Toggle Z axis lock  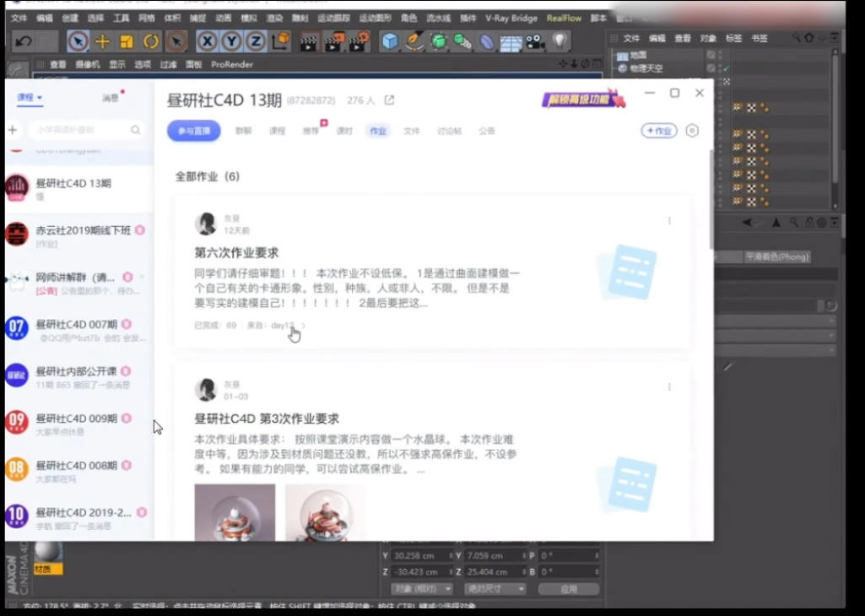(x=255, y=41)
